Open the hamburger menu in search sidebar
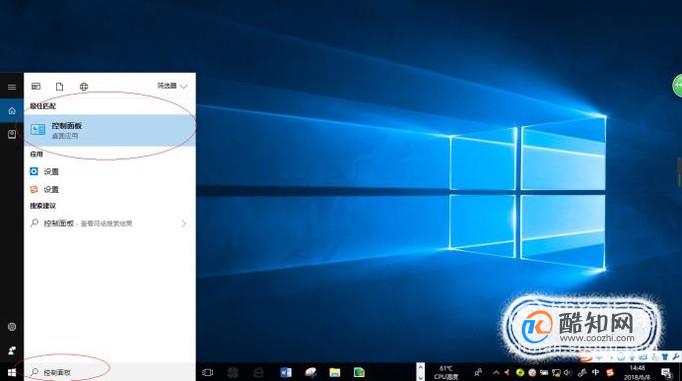 click(x=12, y=87)
